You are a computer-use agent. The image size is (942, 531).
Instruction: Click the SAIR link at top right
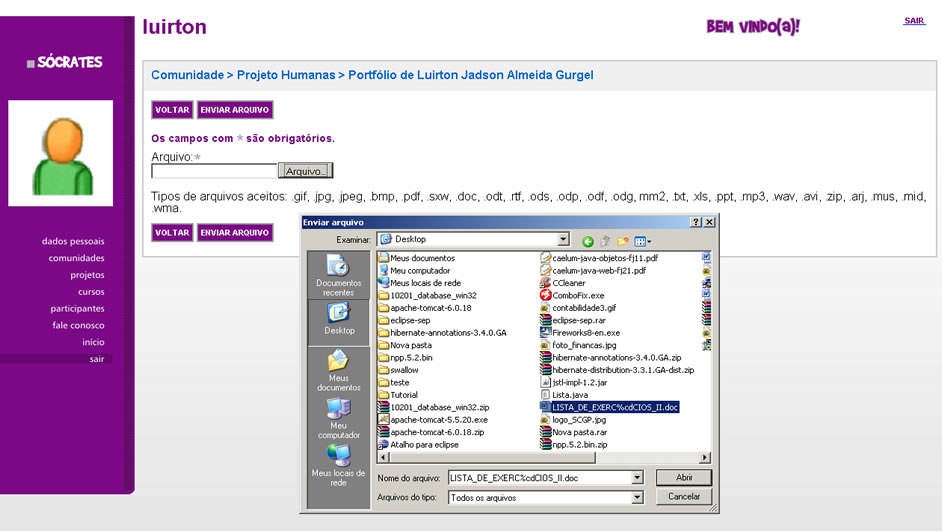914,21
